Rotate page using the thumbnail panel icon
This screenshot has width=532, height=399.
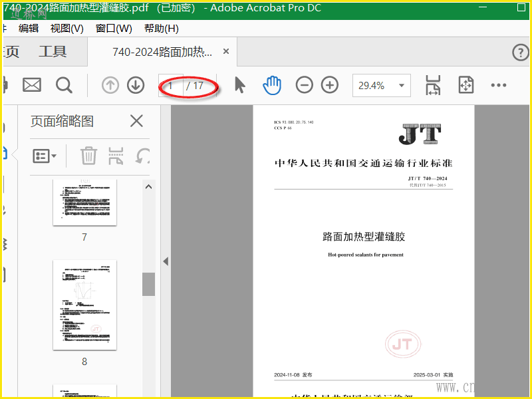(142, 156)
